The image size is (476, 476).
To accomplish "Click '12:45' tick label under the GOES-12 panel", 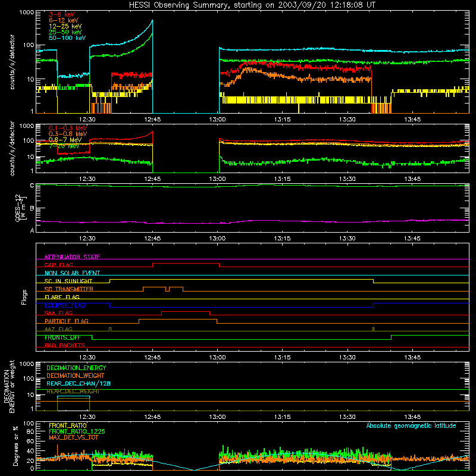I will (152, 239).
